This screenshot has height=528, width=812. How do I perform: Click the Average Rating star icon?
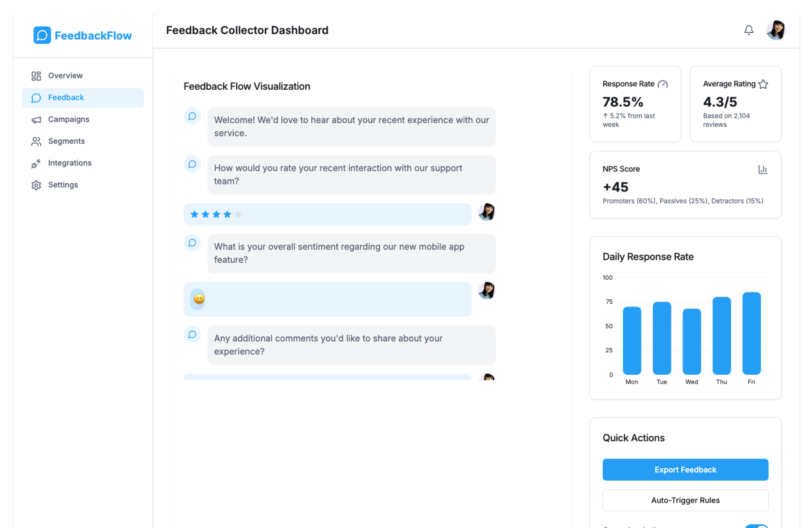click(x=763, y=84)
